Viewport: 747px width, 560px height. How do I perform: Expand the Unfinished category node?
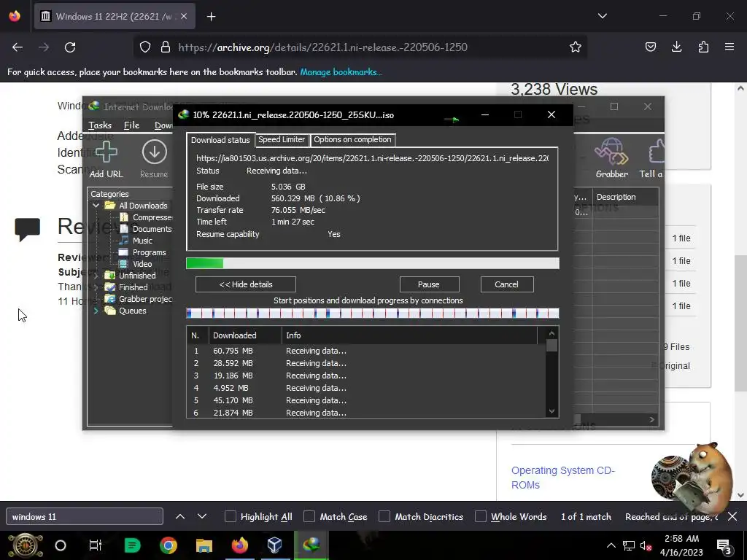pos(96,275)
